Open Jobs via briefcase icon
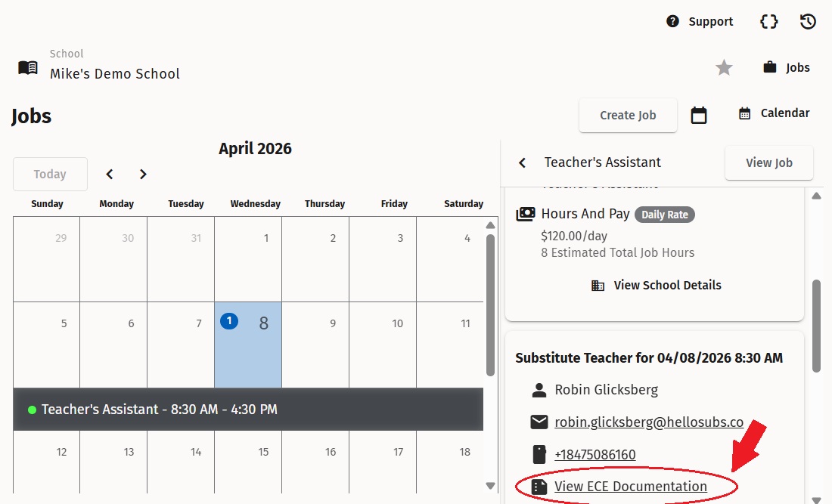Viewport: 832px width, 504px height. coord(770,67)
